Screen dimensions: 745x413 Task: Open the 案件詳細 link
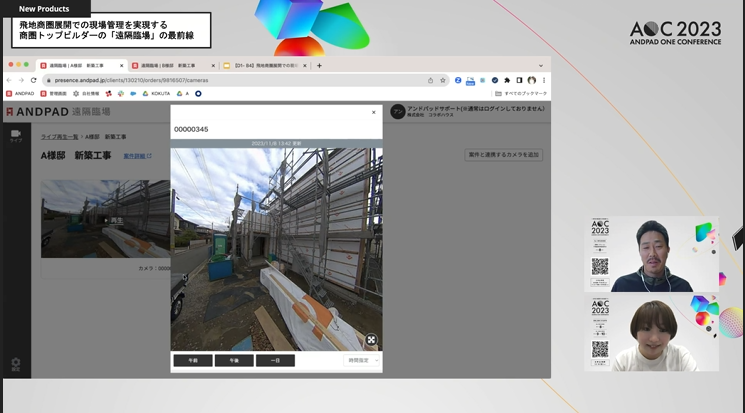click(137, 156)
